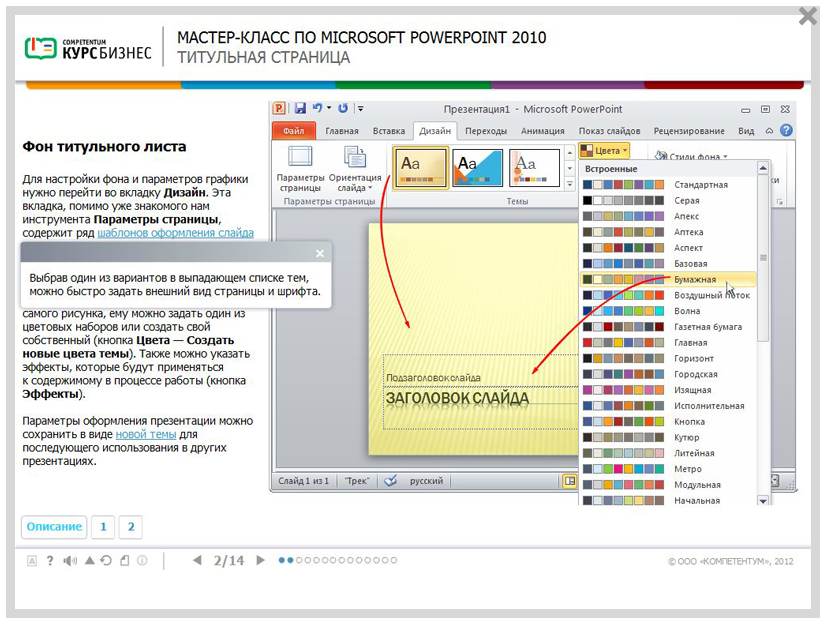Click the Redo icon in quick access toolbar
The width and height of the screenshot is (834, 628).
click(x=343, y=108)
